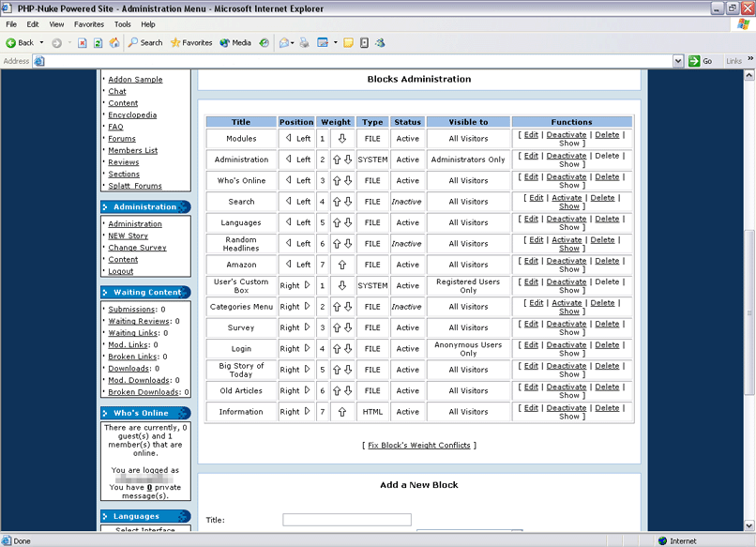This screenshot has height=547, width=756.
Task: Open the Favorites star toolbar button
Action: 191,42
